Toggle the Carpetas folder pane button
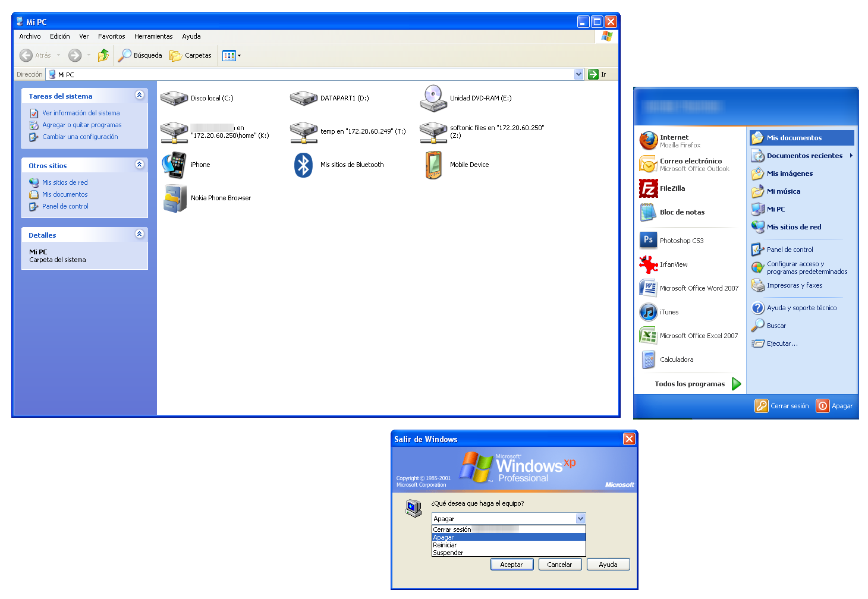This screenshot has height=599, width=868. [x=190, y=55]
